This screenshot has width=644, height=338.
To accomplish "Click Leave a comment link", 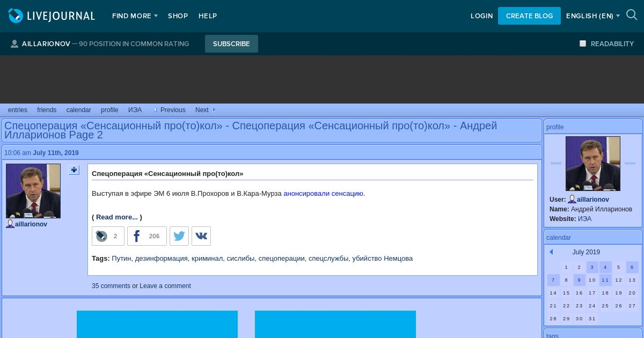I will pyautogui.click(x=165, y=286).
